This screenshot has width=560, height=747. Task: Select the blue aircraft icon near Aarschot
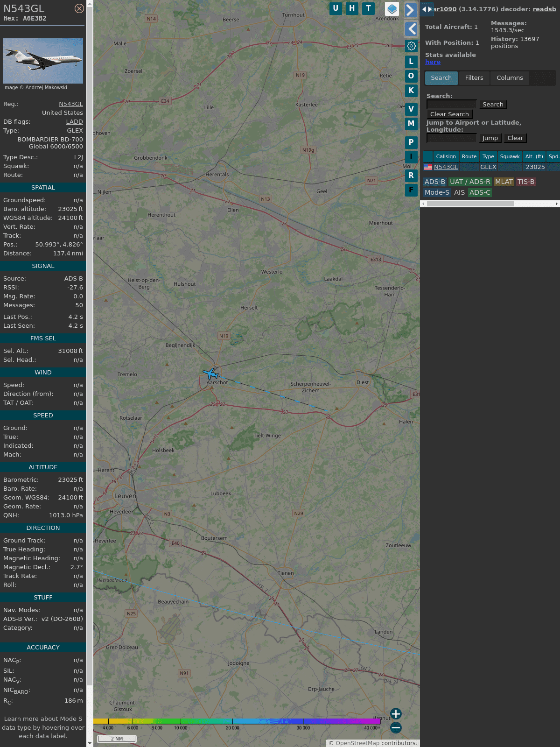point(211,373)
